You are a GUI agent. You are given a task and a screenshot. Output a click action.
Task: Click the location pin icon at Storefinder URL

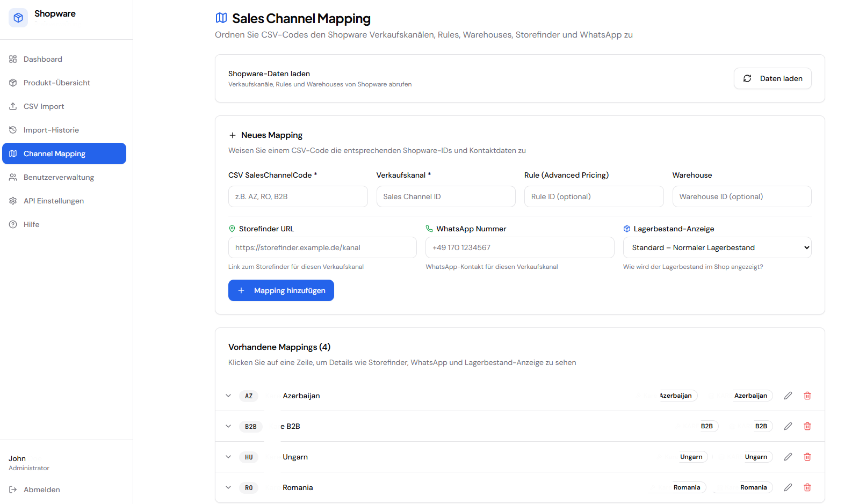click(232, 229)
